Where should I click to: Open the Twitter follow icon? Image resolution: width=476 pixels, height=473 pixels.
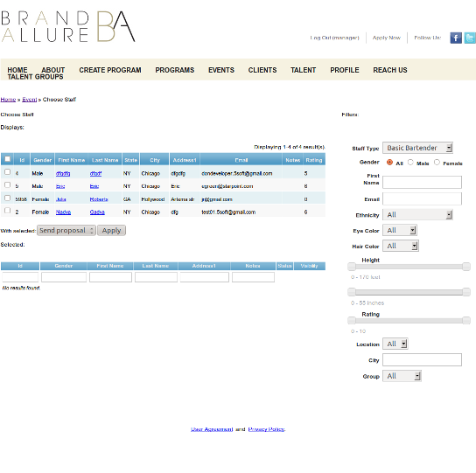coord(470,38)
